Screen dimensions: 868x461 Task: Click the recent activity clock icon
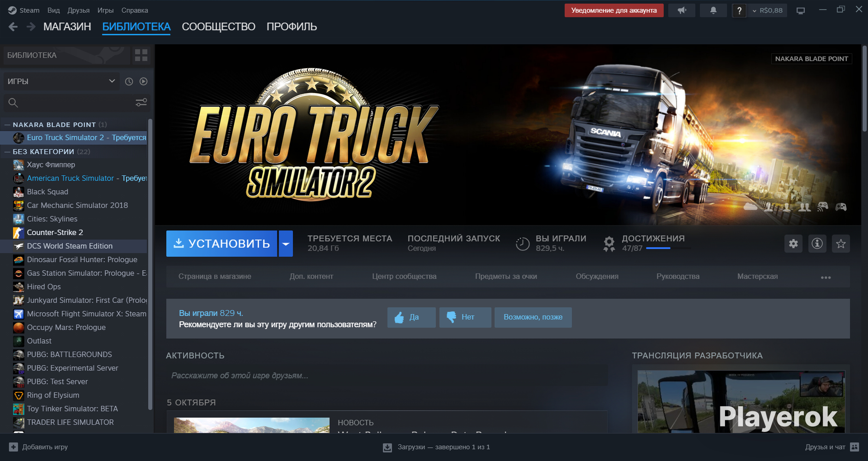point(129,82)
